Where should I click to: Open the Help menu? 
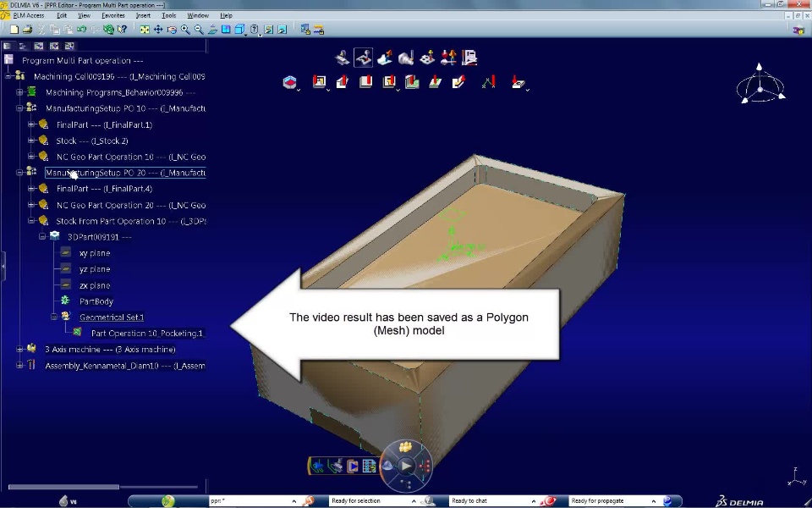[x=226, y=15]
